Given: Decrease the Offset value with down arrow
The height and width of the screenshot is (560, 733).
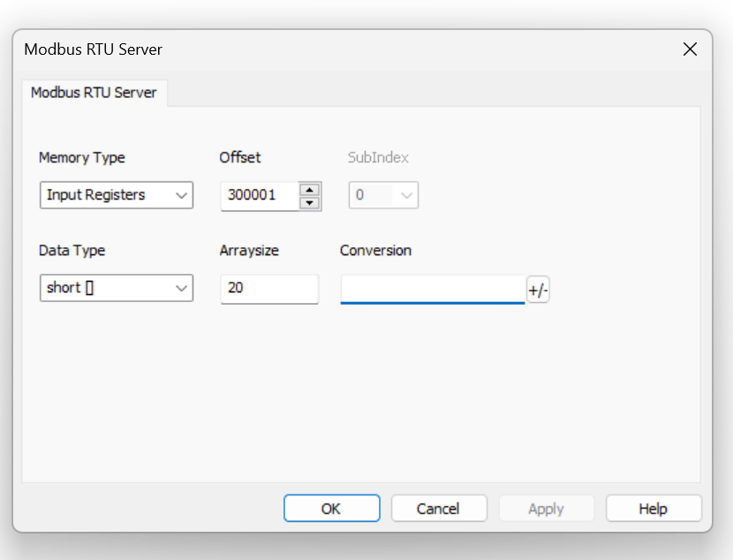Looking at the screenshot, I should [x=309, y=203].
